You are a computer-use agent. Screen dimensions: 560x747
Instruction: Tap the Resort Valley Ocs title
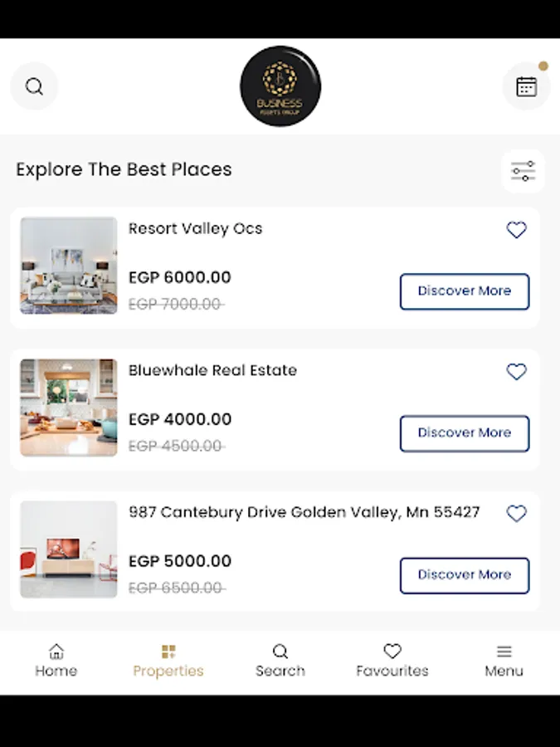(x=195, y=229)
